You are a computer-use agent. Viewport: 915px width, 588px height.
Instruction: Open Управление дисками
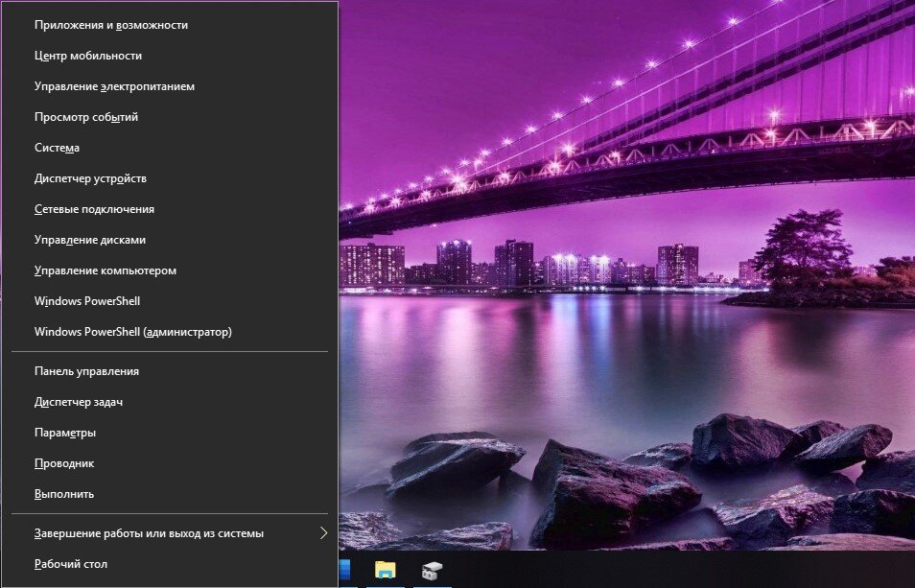click(x=169, y=240)
